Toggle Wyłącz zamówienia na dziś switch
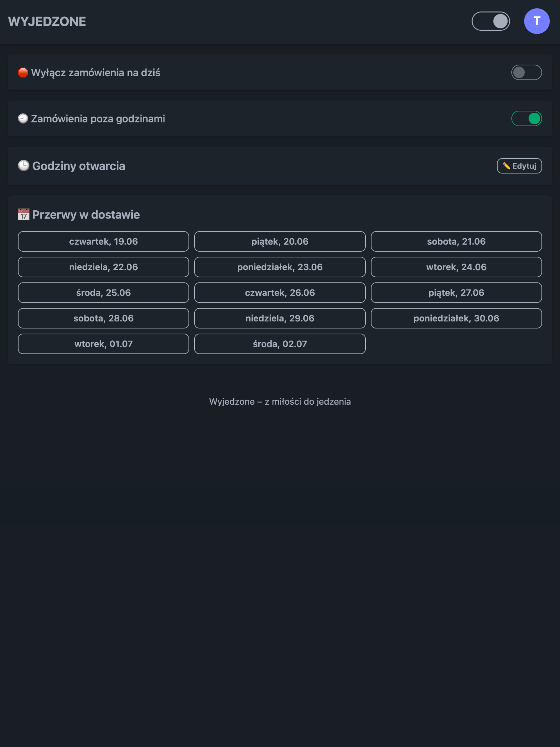 pyautogui.click(x=526, y=72)
